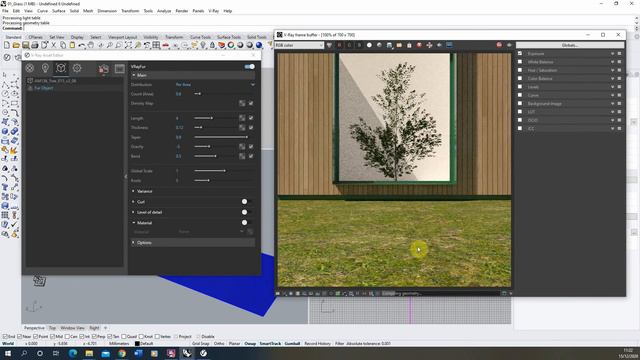Viewport: 640px width, 360px height.
Task: Click the Save image icon in frame buffer
Action: (389, 45)
